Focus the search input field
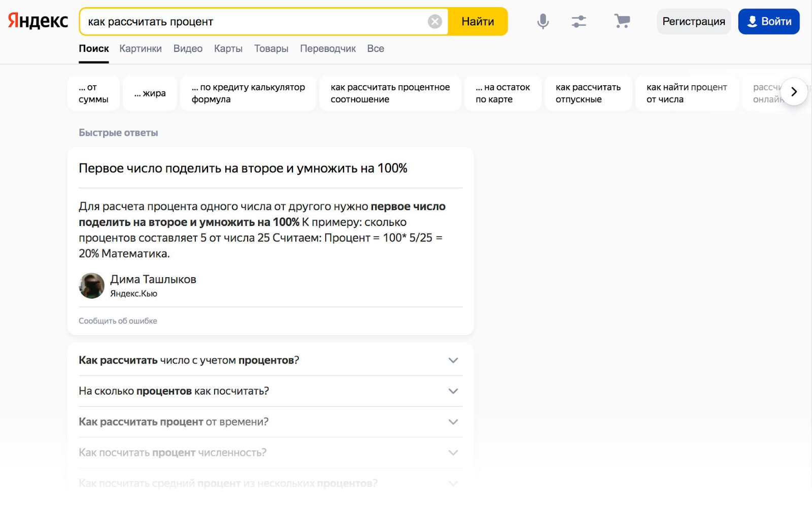This screenshot has width=812, height=525. click(254, 21)
